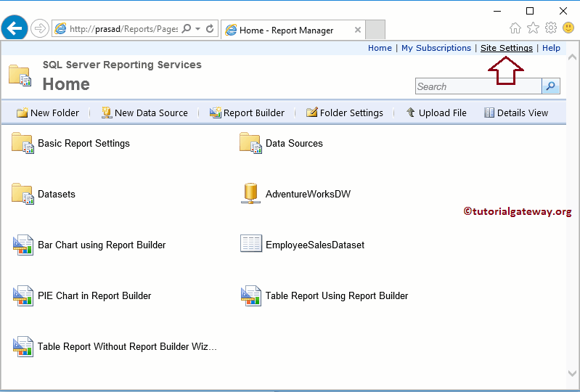
Task: Click Upload File in the toolbar
Action: point(436,113)
